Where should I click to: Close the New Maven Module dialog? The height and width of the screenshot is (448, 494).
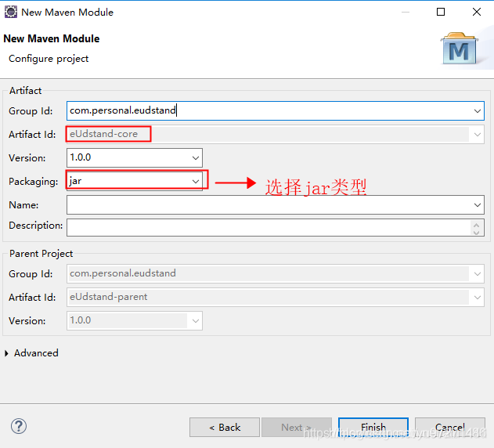pyautogui.click(x=477, y=12)
